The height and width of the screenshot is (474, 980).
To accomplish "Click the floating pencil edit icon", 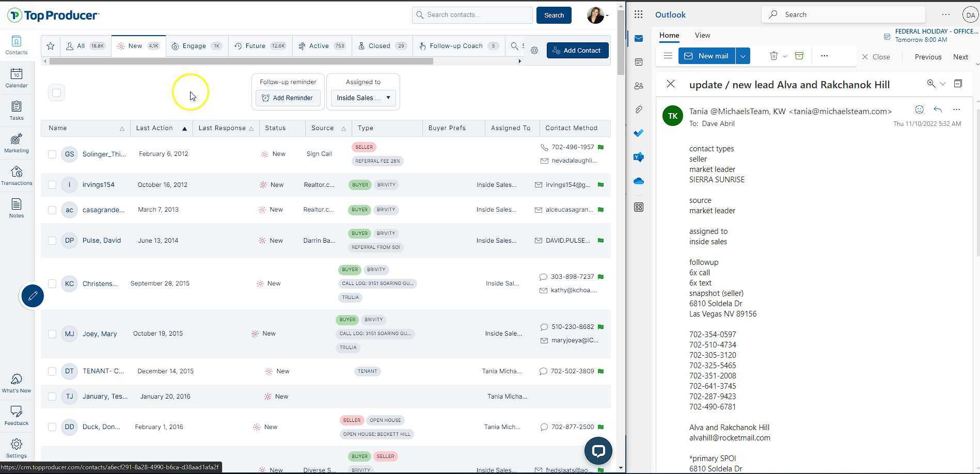I will [33, 296].
